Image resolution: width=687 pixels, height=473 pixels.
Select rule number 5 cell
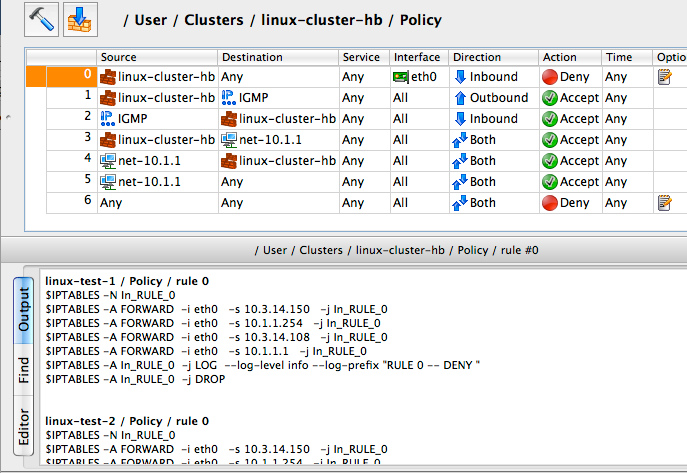(71, 182)
